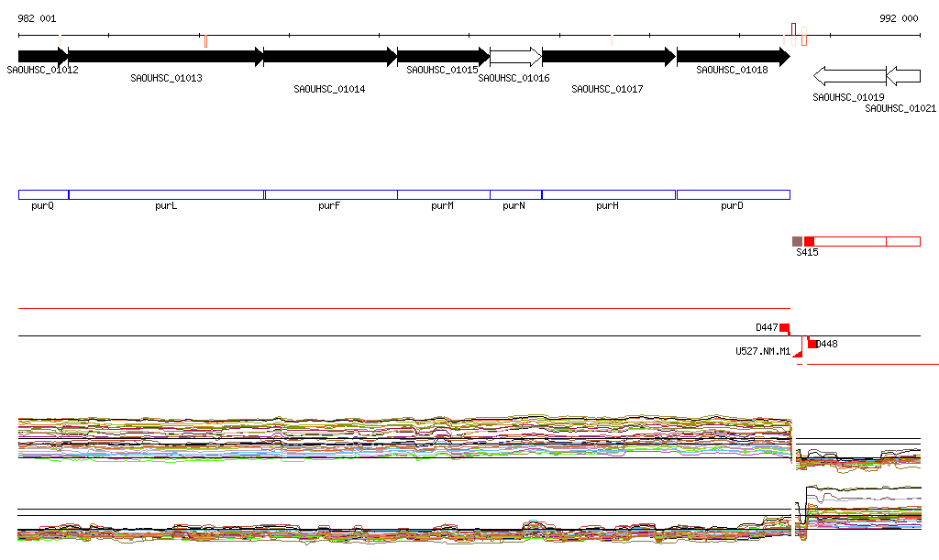Select the reverse-strand SAOUHSC_01019 white arrow
Viewport: 939px width, 560px height.
coord(849,75)
